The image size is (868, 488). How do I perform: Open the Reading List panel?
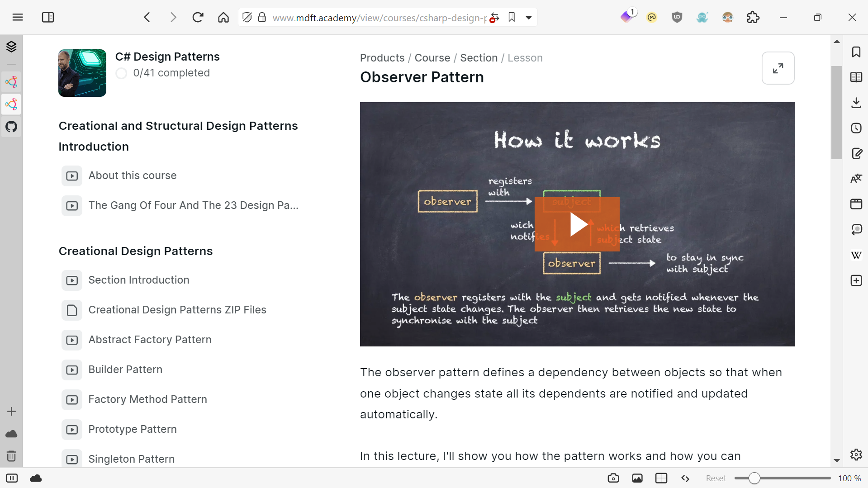point(856,77)
